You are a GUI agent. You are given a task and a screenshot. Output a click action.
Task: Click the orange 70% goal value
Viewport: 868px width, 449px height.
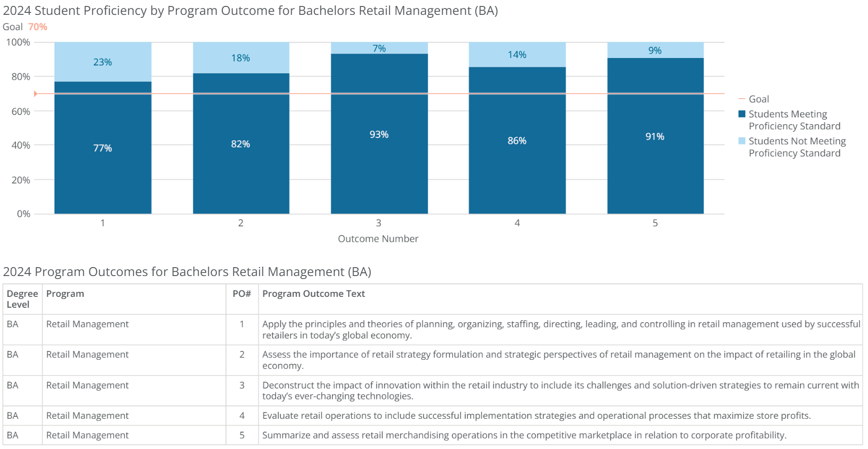tap(37, 27)
